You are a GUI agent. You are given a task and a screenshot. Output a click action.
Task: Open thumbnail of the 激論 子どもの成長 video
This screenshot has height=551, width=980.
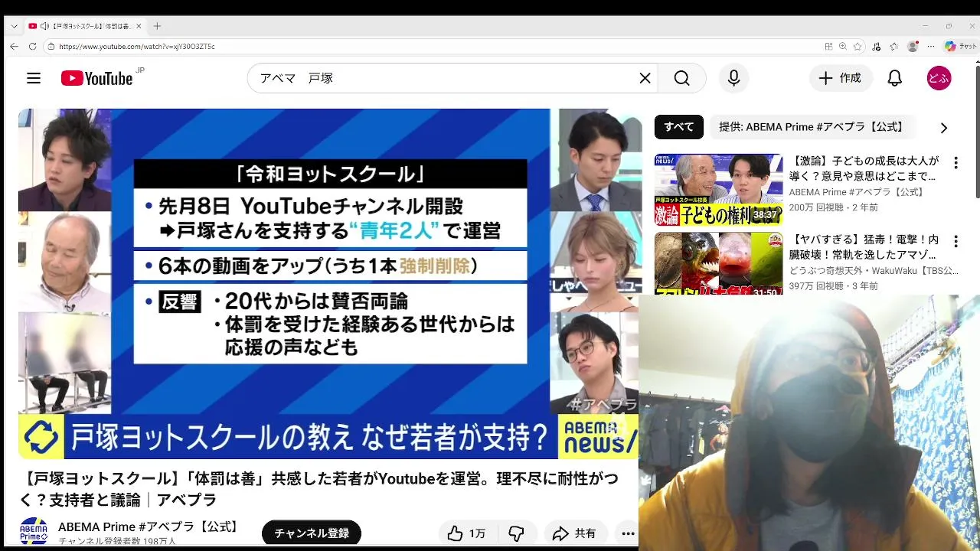pos(718,190)
